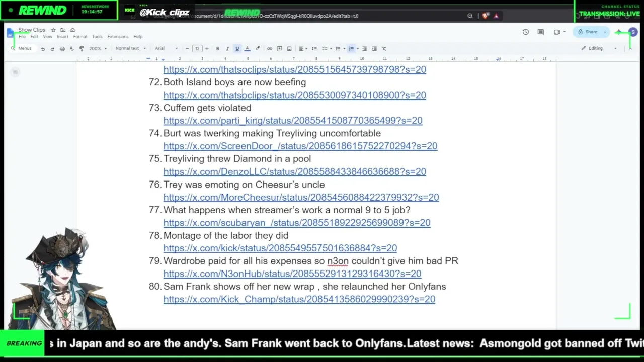Open the highlight color picker
Viewport: 644px width, 362px height.
258,49
